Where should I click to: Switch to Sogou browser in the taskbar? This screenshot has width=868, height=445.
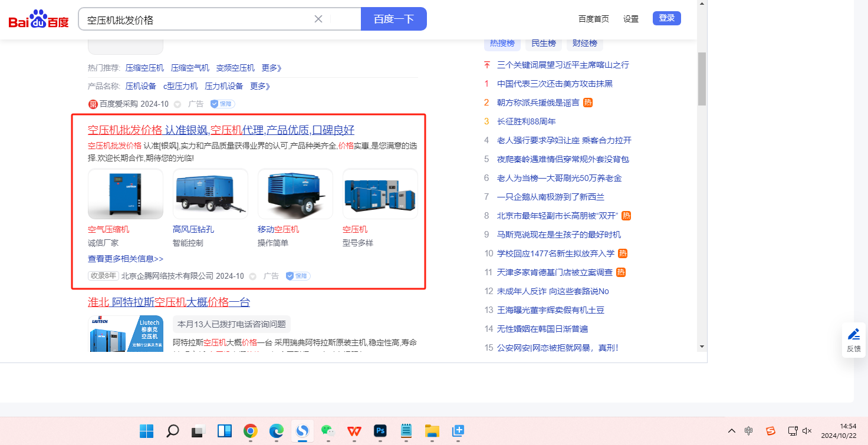pyautogui.click(x=303, y=431)
